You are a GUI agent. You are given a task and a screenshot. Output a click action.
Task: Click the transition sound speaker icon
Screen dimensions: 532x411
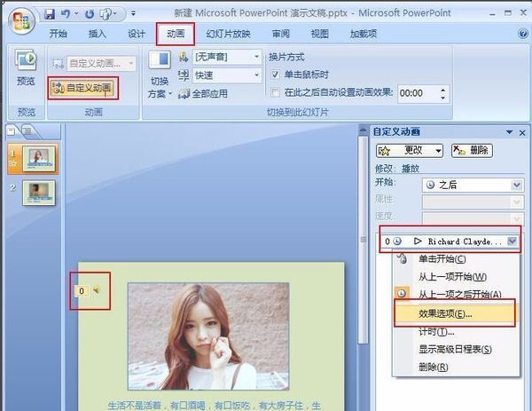pos(184,57)
